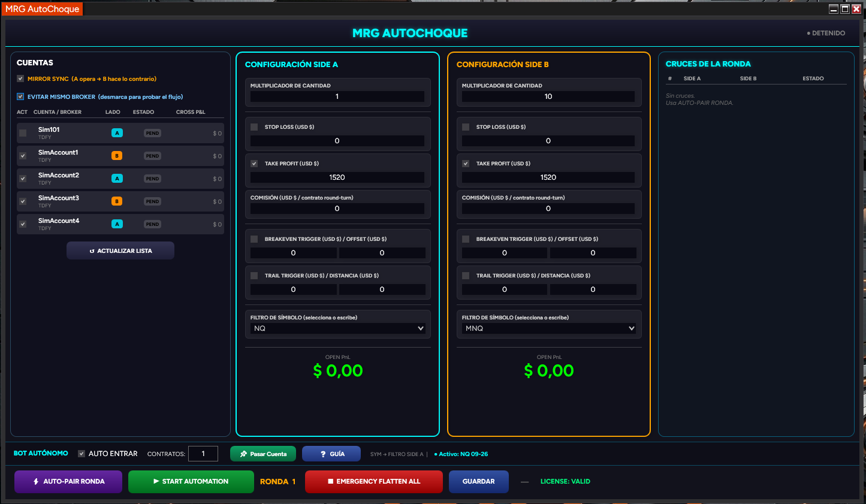Click the PEND status badge for SimAccount2
This screenshot has height=504, width=866.
tap(152, 179)
